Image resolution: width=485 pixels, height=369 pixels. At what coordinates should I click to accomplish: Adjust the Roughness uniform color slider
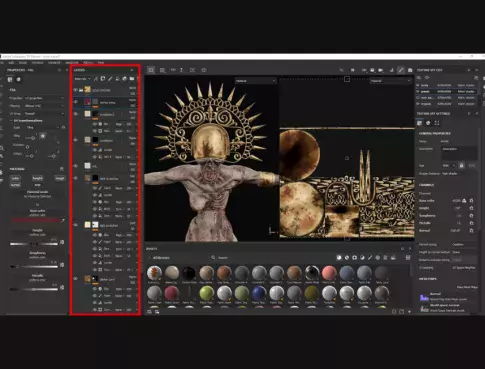34,266
